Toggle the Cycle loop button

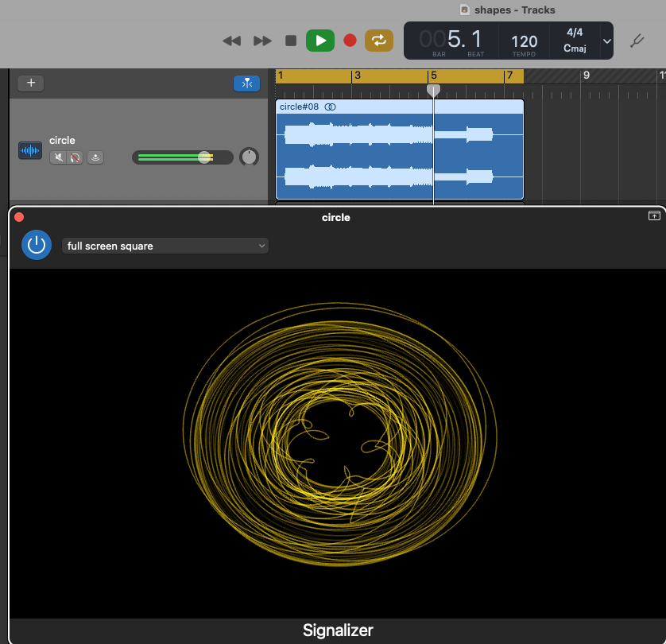[x=379, y=41]
